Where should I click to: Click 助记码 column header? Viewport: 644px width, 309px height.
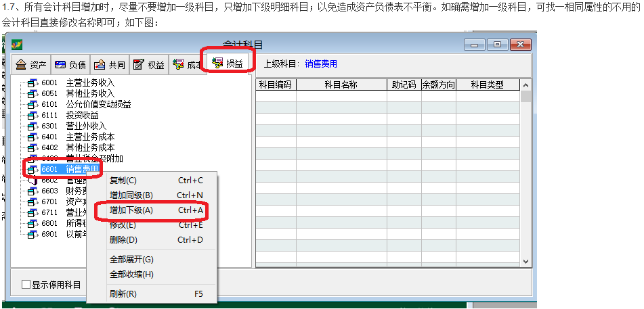coord(404,85)
